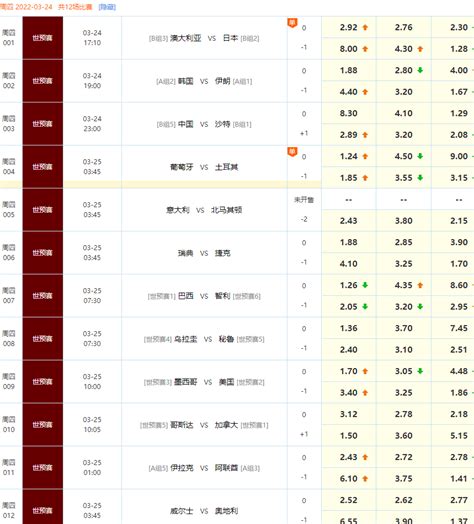
Task: Select 3.12 home-win odds for 哥斯达 vs 加拿大
Action: tap(349, 414)
